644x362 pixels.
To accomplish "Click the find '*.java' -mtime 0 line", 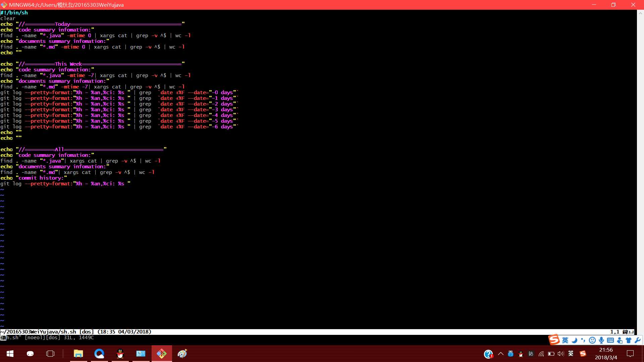I will 96,36.
